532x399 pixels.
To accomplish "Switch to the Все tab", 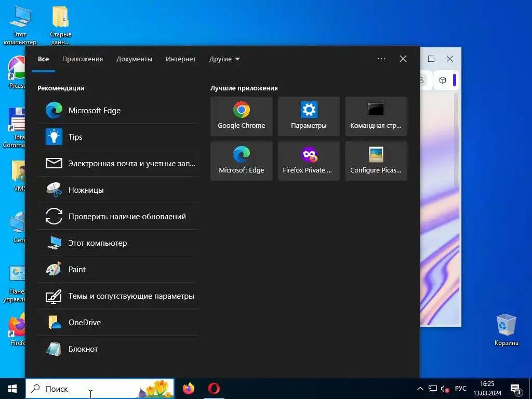I will point(44,59).
